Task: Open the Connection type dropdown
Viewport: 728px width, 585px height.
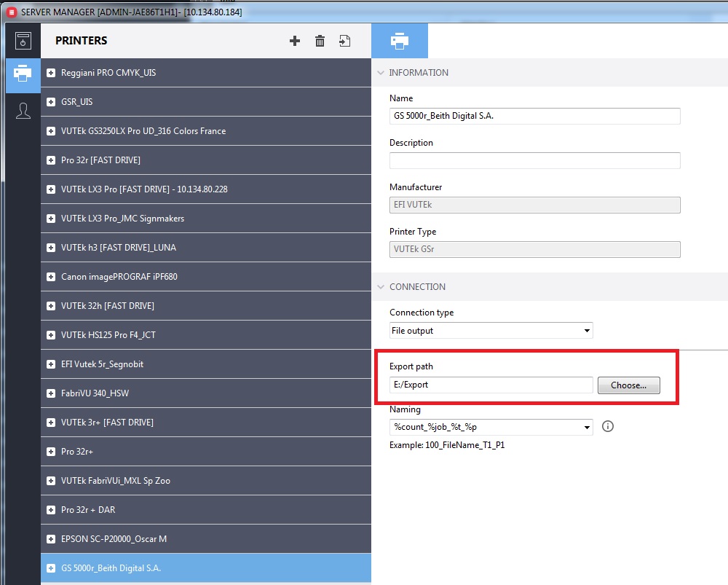Action: pyautogui.click(x=491, y=330)
